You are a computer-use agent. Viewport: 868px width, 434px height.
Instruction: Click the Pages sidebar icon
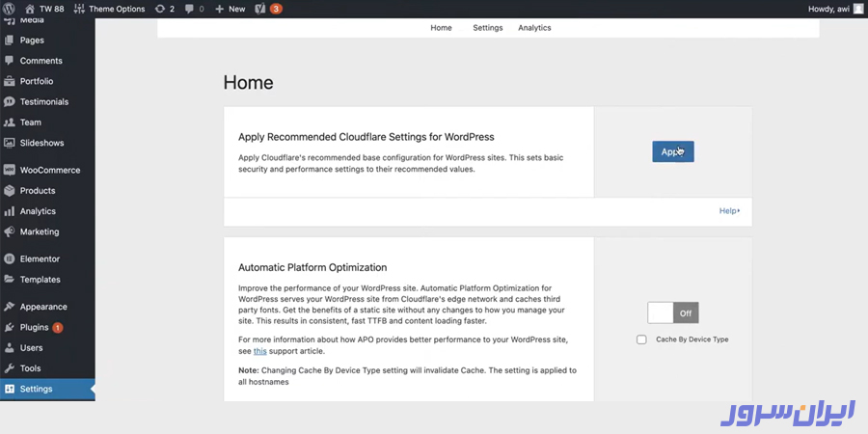pos(9,40)
